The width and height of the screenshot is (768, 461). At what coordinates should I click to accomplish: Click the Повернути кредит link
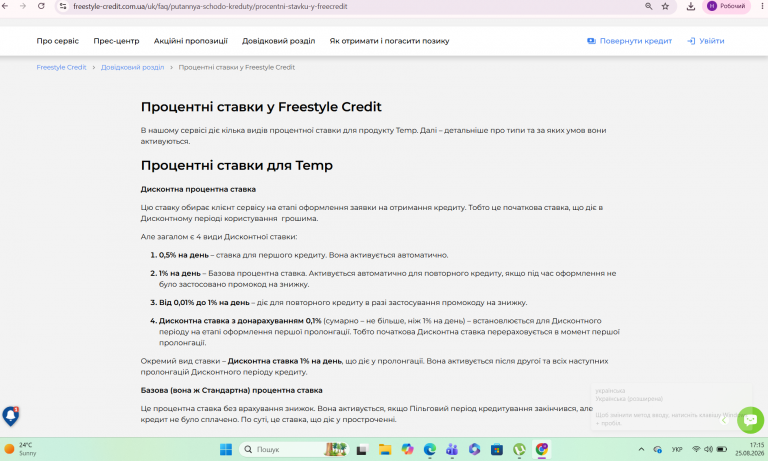[x=629, y=41]
